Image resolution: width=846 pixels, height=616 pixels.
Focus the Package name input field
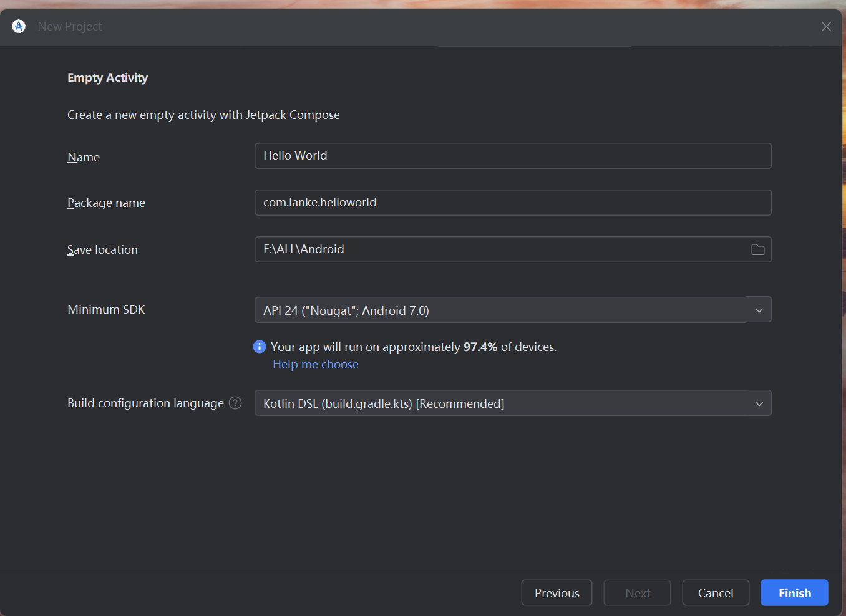coord(513,203)
